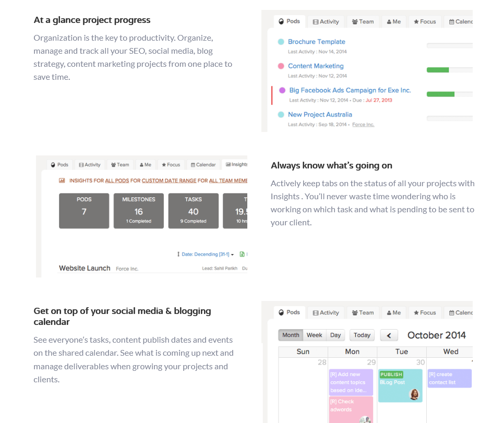Click the pink dot beside Content Marketing
The width and height of the screenshot is (504, 423).
[x=281, y=66]
